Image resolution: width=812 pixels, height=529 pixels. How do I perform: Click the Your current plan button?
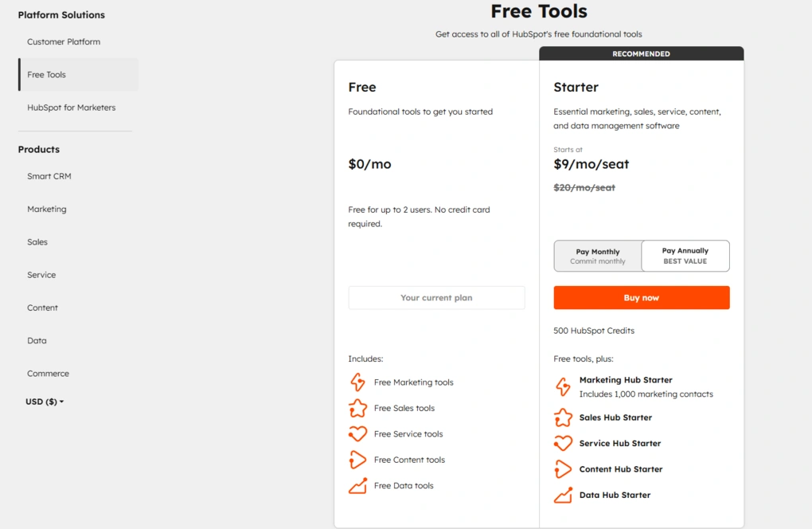[x=436, y=297]
